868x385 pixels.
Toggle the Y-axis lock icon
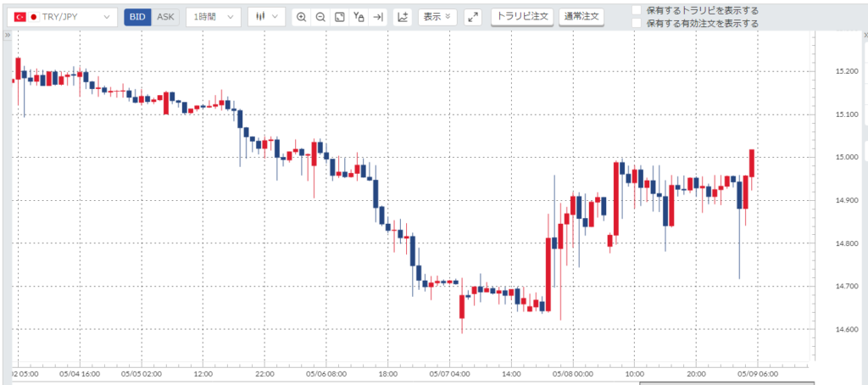359,17
